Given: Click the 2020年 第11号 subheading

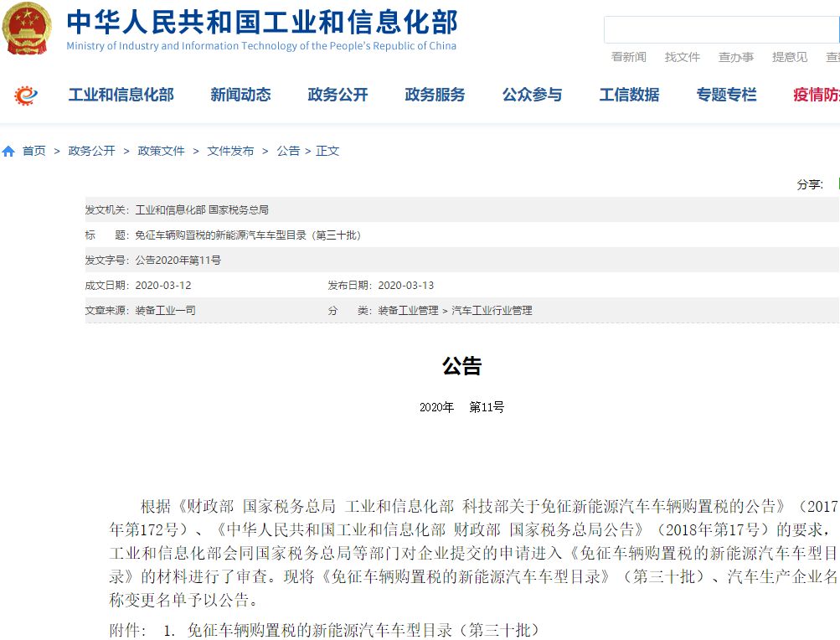Looking at the screenshot, I should pyautogui.click(x=461, y=407).
